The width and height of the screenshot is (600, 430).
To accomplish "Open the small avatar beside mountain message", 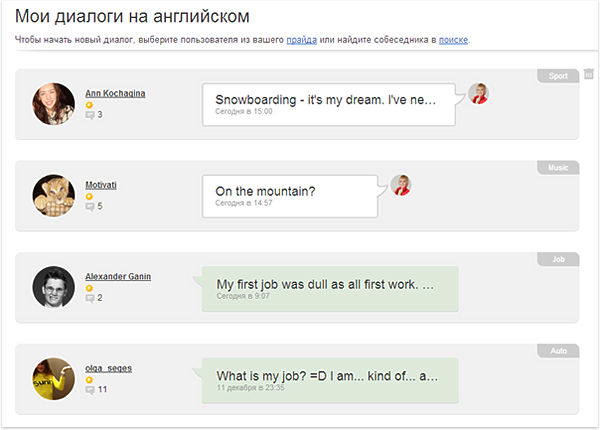I will [x=402, y=185].
